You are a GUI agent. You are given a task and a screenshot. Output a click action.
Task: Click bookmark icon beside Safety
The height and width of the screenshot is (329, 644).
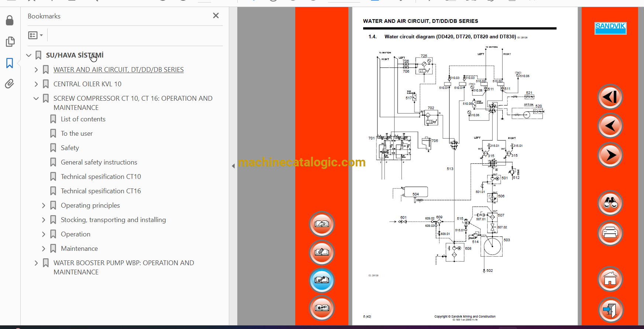(x=53, y=148)
